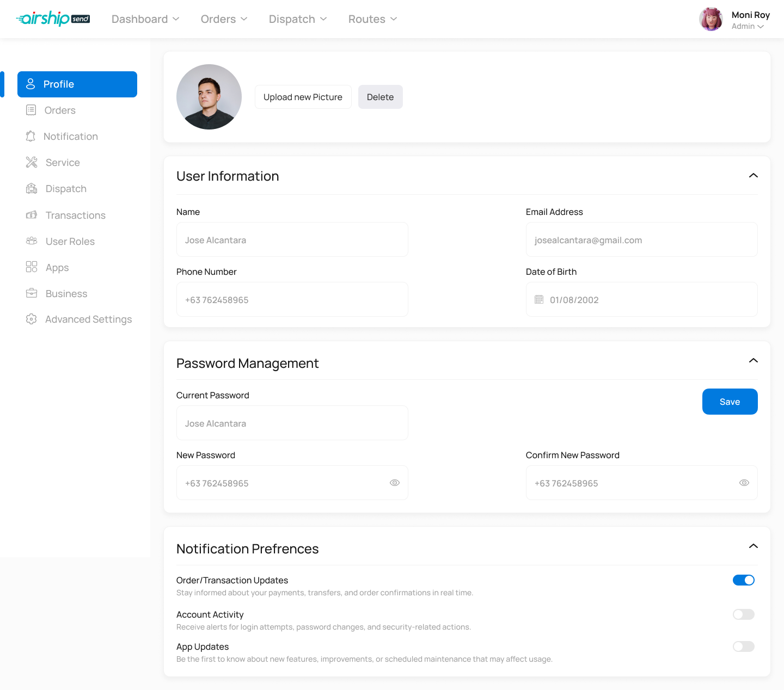The image size is (784, 690).
Task: Click the User Roles people icon
Action: pyautogui.click(x=32, y=241)
